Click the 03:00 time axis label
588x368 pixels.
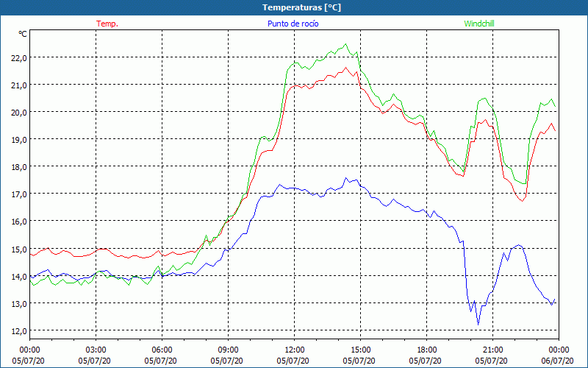coord(96,350)
